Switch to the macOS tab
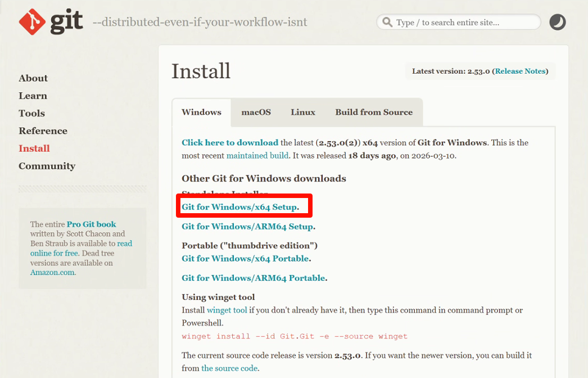 click(x=256, y=112)
